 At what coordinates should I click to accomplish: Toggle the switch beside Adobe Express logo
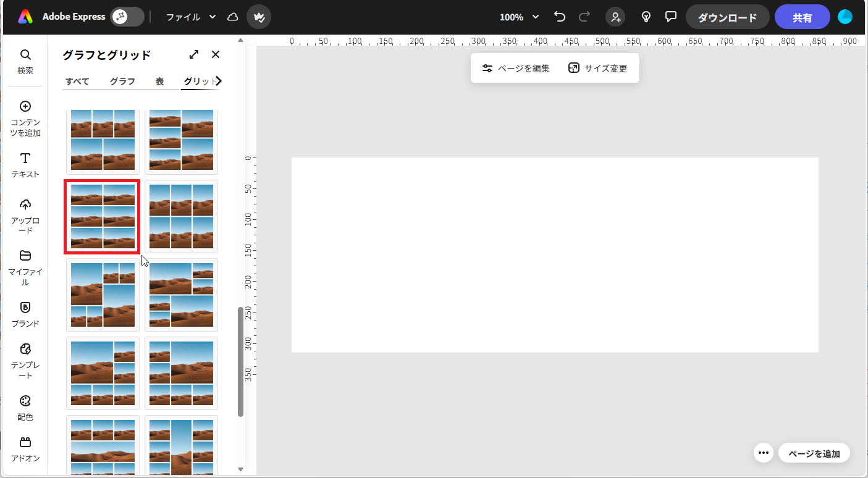coord(127,17)
